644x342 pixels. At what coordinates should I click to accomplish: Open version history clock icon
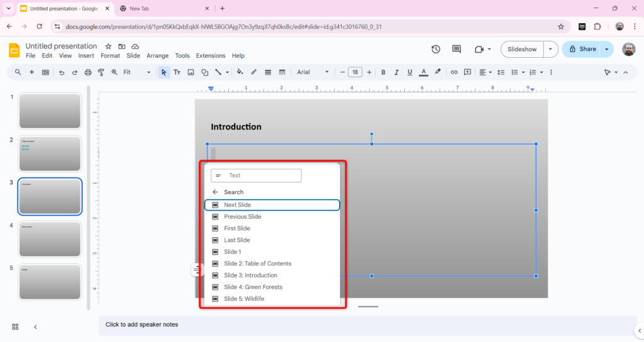436,50
